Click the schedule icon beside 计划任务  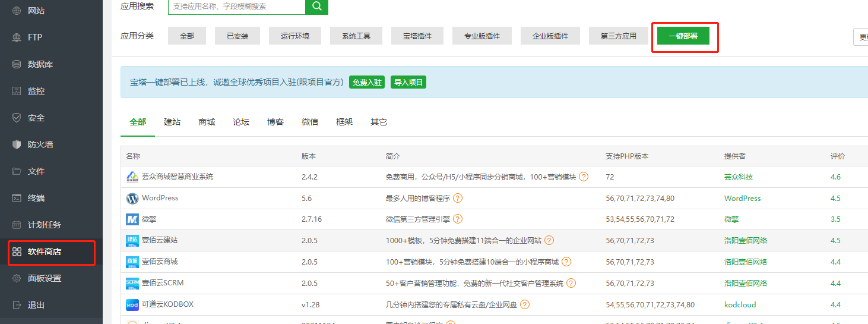click(17, 225)
